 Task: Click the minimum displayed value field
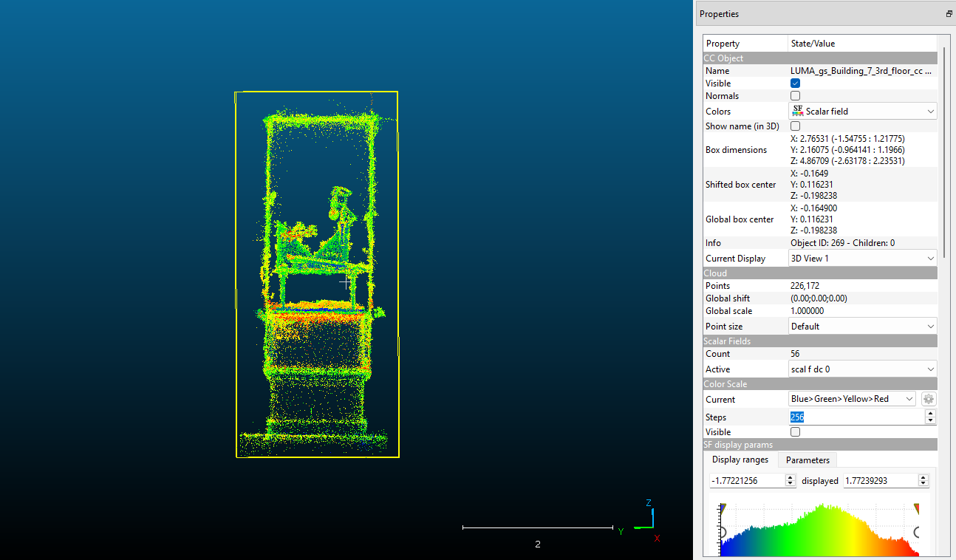746,480
